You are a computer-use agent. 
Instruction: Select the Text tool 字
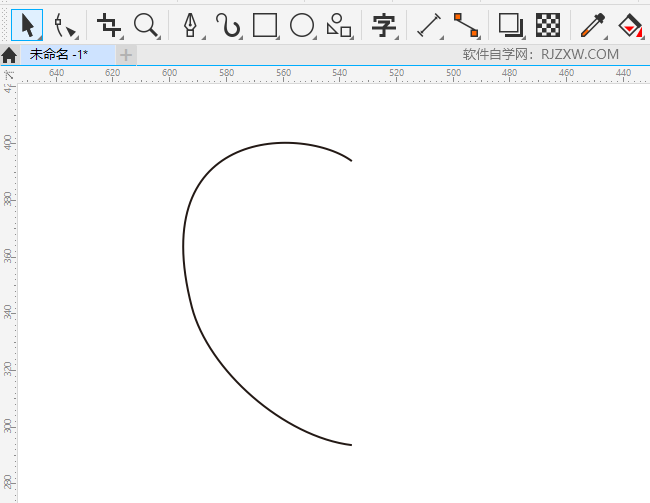coord(384,25)
